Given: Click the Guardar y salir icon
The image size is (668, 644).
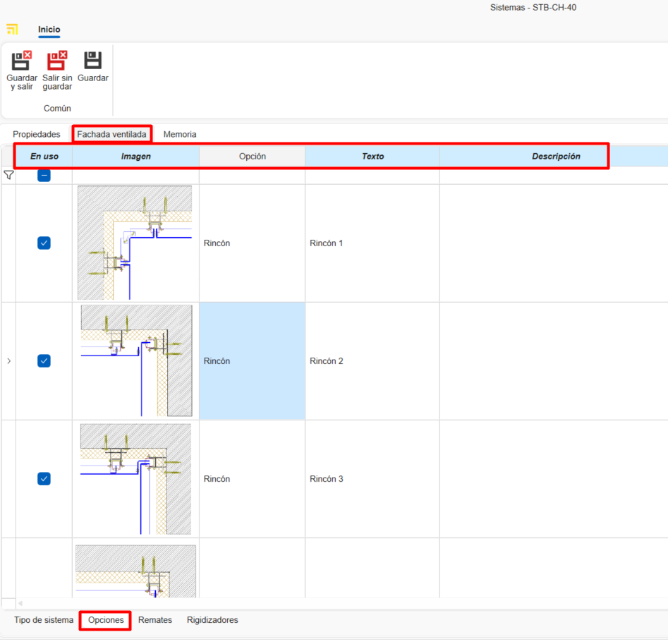Looking at the screenshot, I should tap(22, 61).
